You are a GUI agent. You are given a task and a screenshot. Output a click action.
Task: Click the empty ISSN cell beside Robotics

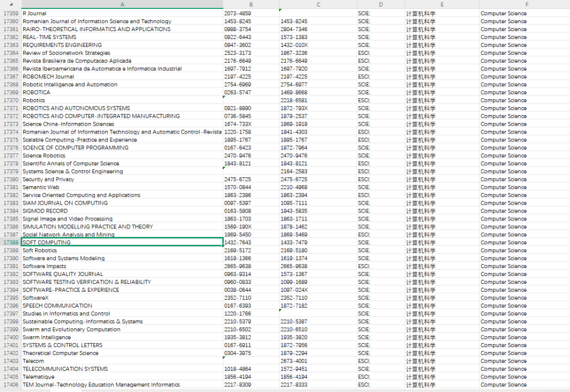251,100
